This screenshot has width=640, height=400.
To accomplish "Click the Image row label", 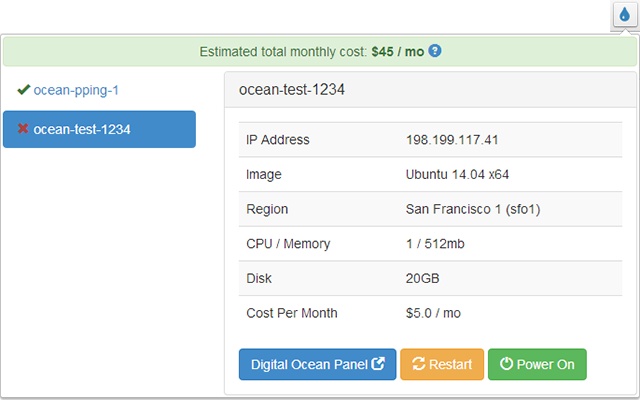I will point(264,175).
